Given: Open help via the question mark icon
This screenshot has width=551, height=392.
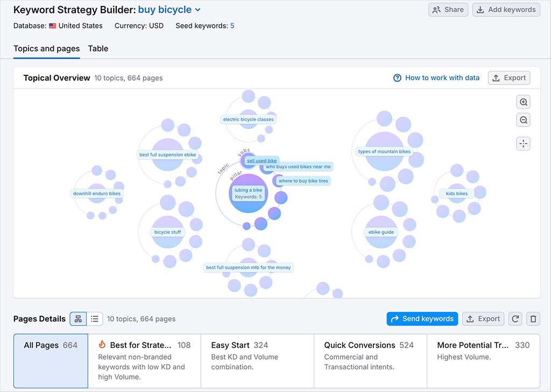Looking at the screenshot, I should click(397, 77).
